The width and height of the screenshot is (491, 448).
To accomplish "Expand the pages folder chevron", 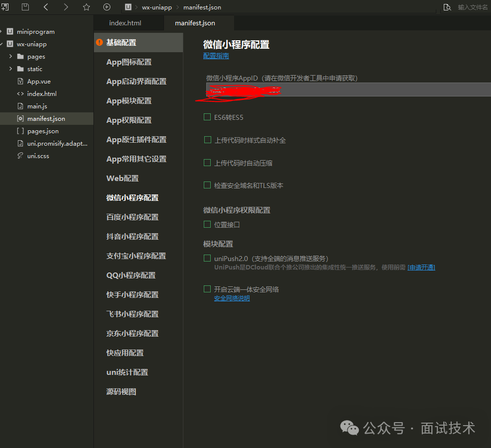I will click(x=10, y=56).
